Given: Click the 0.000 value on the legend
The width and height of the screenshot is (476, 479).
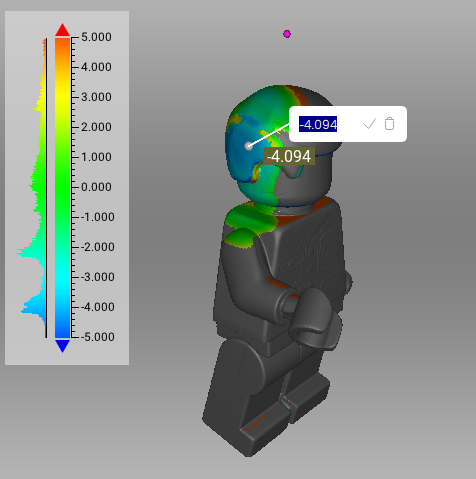Looking at the screenshot, I should 96,187.
